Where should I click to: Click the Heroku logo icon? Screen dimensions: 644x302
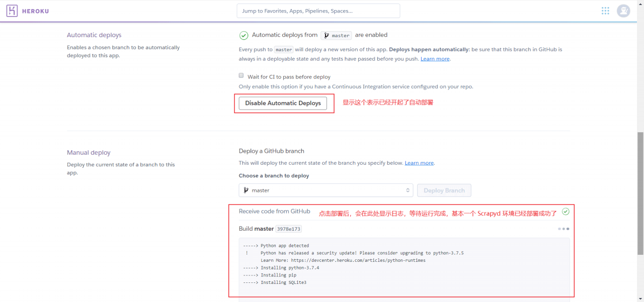click(x=12, y=11)
